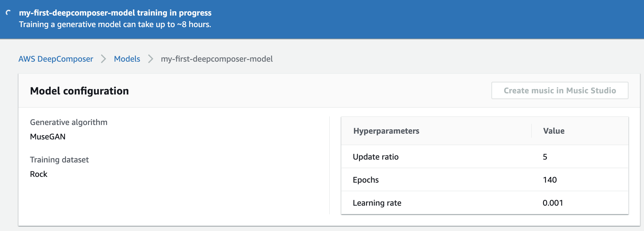644x231 pixels.
Task: Open the AWS DeepComposer breadcrumb link
Action: [x=56, y=59]
